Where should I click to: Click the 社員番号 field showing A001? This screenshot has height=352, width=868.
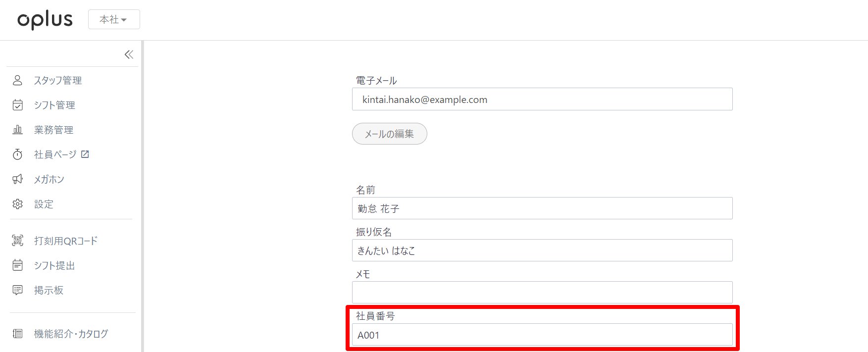click(542, 335)
